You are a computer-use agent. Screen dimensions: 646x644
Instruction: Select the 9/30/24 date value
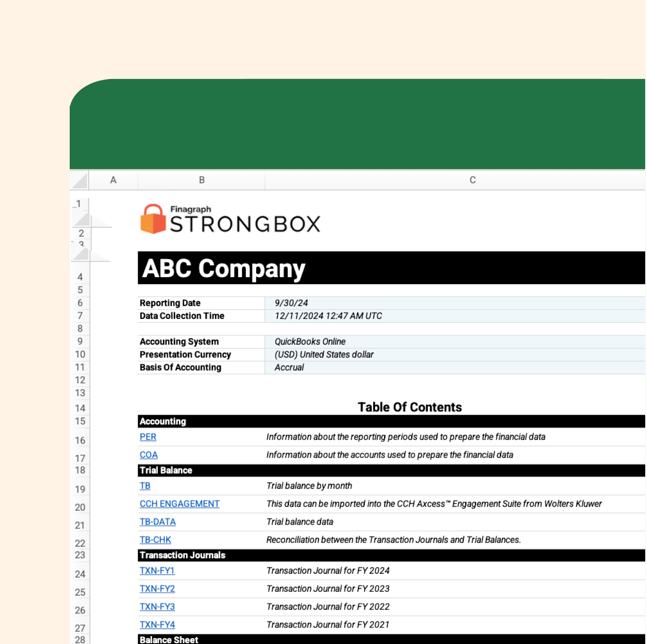(455, 303)
